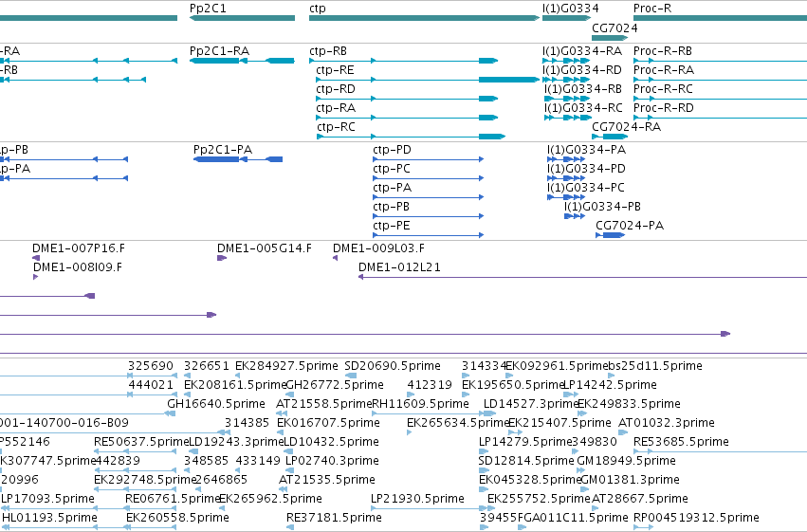Open the l(1)G0334 gene feature label
Screen dimensions: 807x532
coord(571,9)
